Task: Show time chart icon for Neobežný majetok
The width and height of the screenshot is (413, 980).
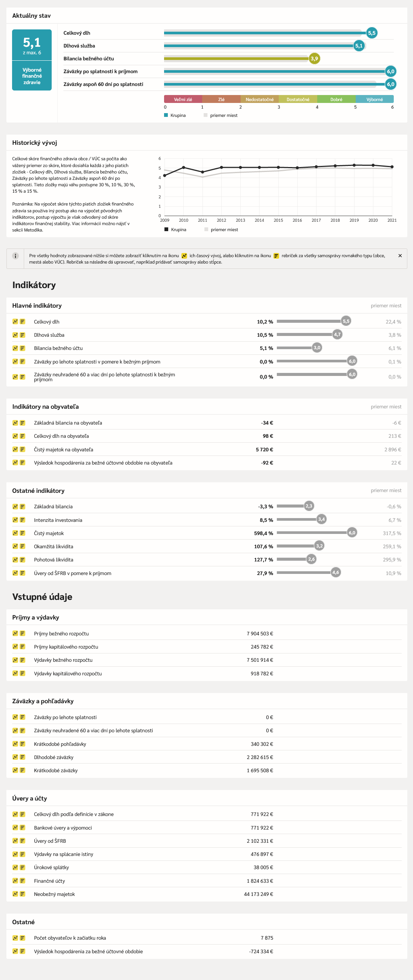Action: [15, 894]
